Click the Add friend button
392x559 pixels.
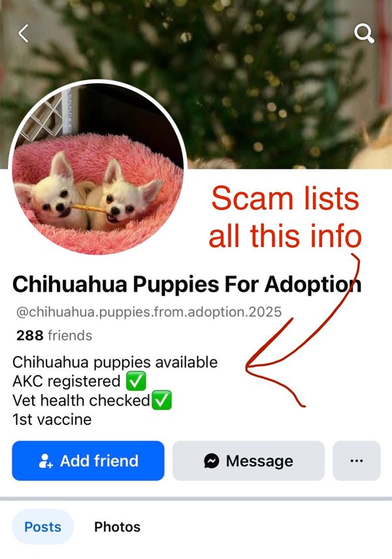pyautogui.click(x=88, y=461)
